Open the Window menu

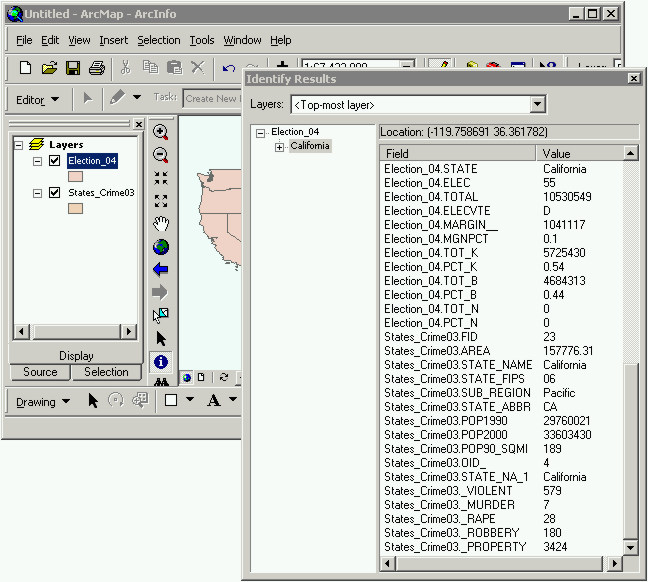pyautogui.click(x=242, y=40)
